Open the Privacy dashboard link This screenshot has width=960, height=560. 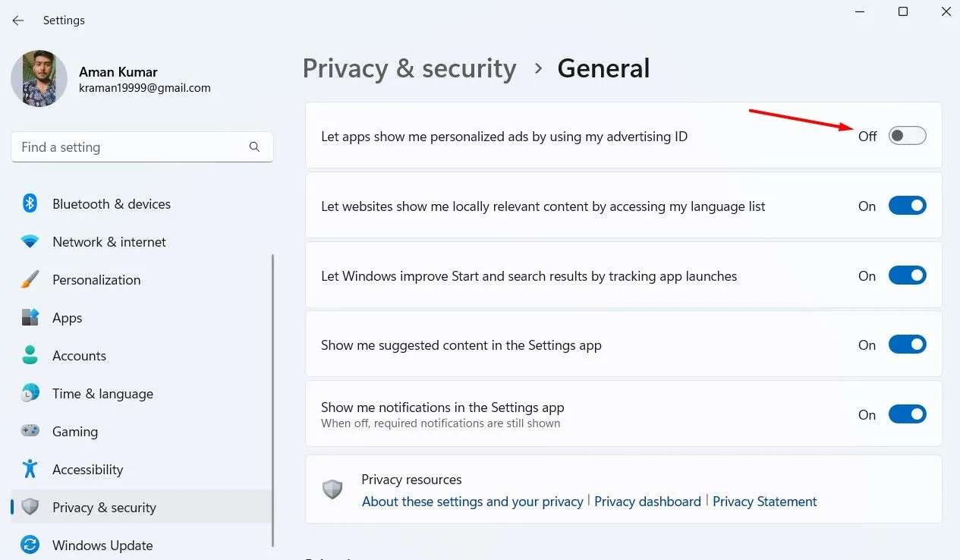(x=647, y=502)
